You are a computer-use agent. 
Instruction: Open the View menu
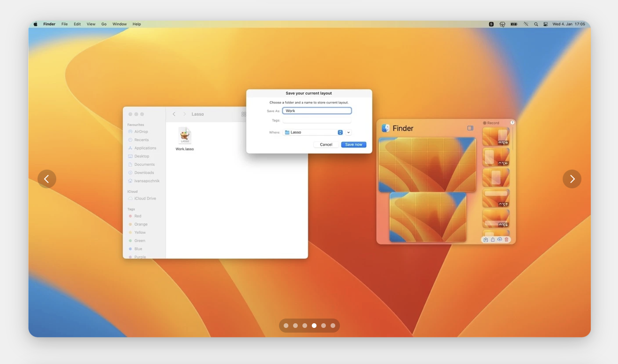pyautogui.click(x=91, y=24)
